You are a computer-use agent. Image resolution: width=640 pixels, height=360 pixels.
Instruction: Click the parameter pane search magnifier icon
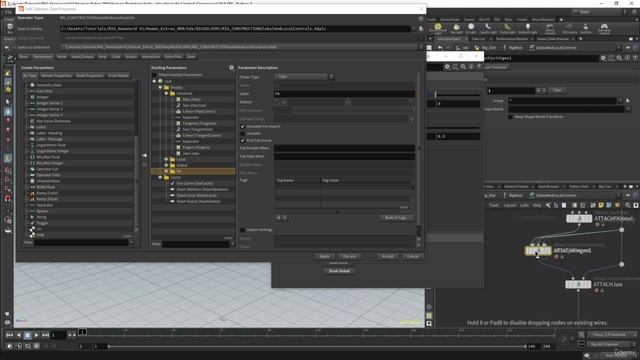pos(619,58)
